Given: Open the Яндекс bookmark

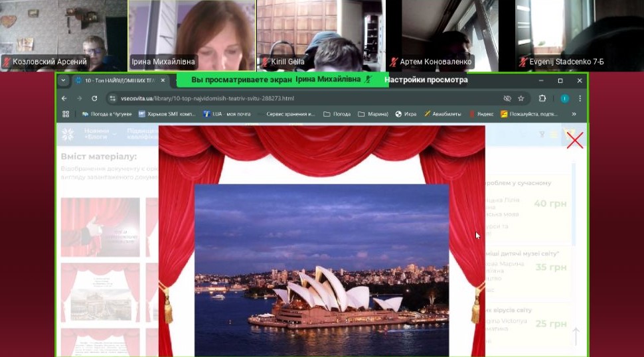Looking at the screenshot, I should coord(481,114).
